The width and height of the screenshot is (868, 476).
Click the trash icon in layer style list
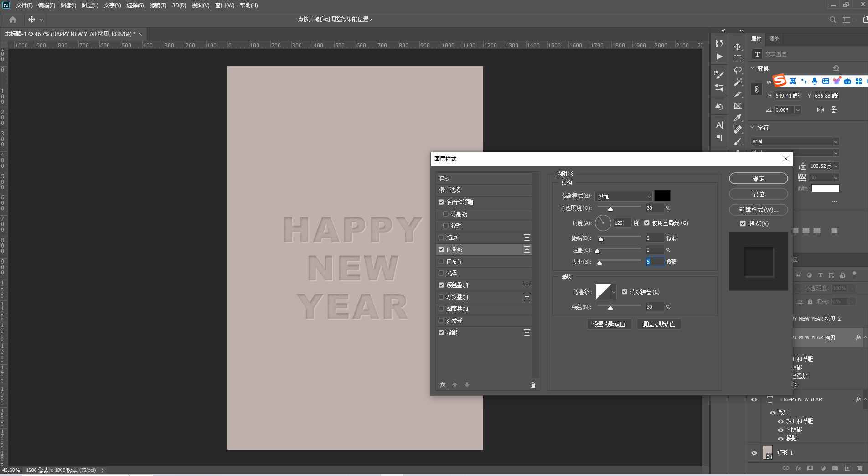[532, 385]
